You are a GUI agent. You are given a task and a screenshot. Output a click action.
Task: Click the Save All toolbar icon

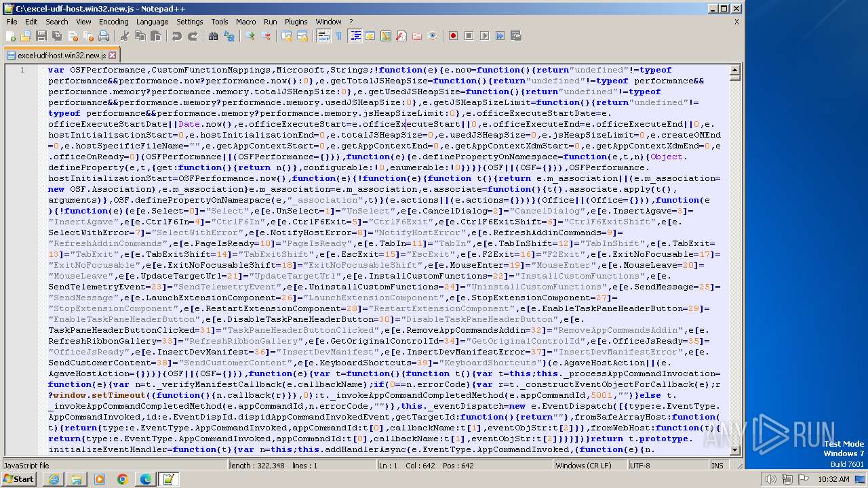[56, 36]
